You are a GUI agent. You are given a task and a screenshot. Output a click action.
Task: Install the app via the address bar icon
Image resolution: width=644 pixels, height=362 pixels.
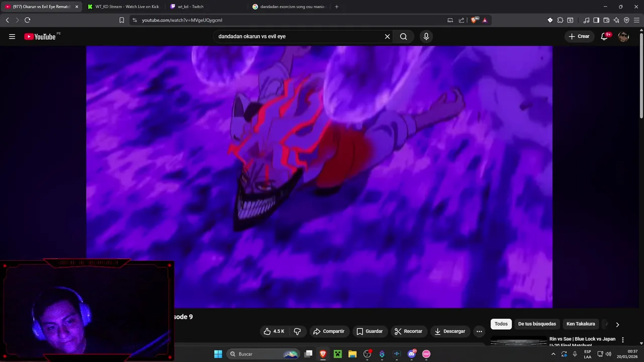coord(450,20)
